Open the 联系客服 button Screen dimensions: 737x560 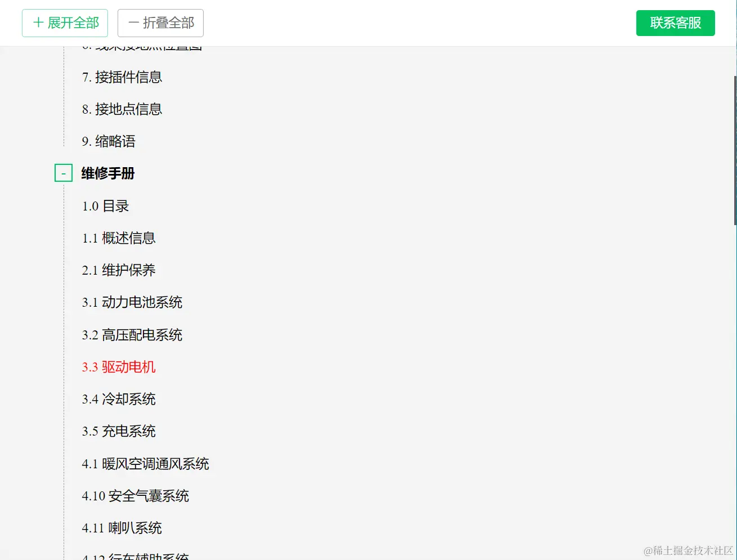point(675,23)
